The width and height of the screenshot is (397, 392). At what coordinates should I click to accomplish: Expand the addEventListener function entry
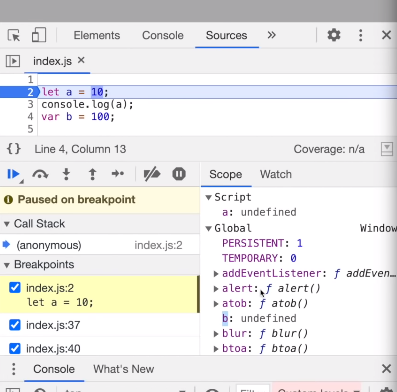pyautogui.click(x=216, y=274)
